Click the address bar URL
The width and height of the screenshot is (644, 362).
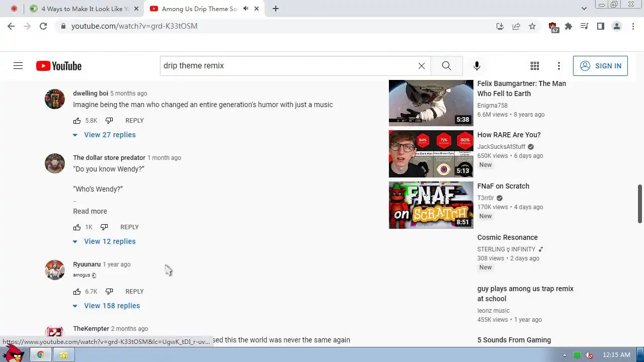[134, 26]
